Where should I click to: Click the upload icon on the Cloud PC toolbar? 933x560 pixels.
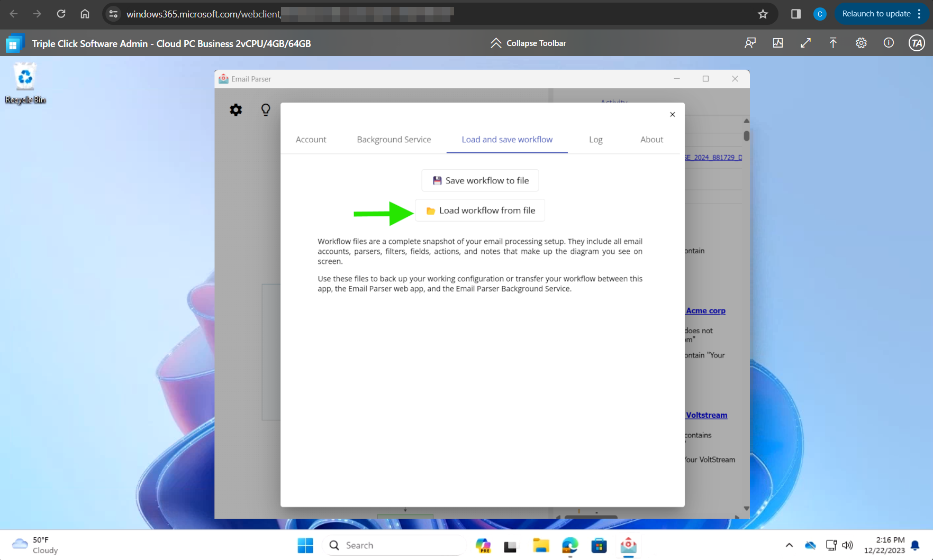833,43
